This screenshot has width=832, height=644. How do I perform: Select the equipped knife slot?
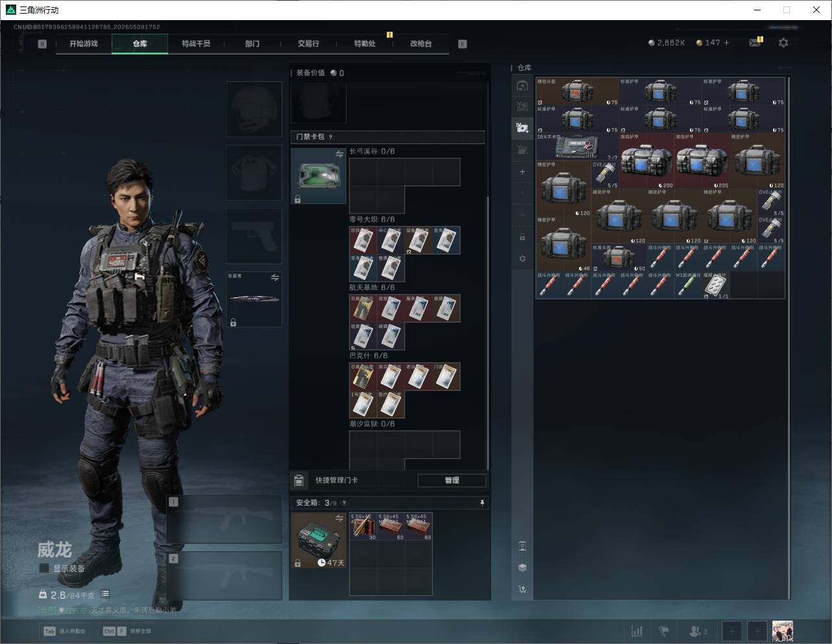tap(254, 299)
